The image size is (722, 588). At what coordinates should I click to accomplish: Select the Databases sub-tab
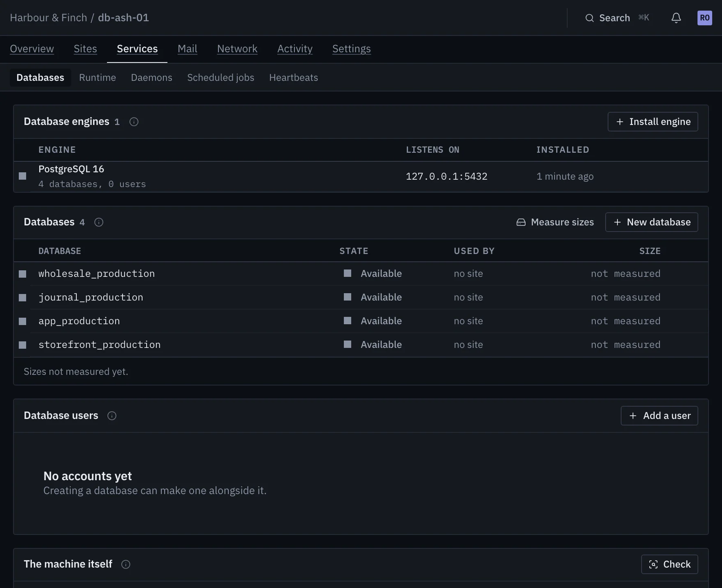(x=40, y=78)
